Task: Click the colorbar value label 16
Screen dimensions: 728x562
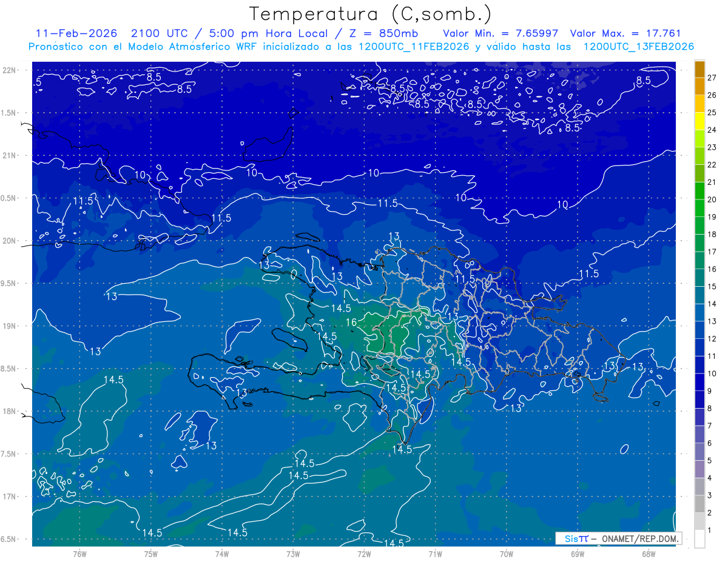Action: tap(712, 269)
